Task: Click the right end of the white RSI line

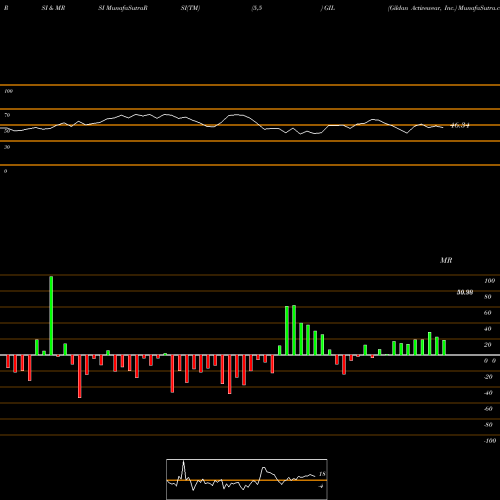Action: [x=443, y=127]
